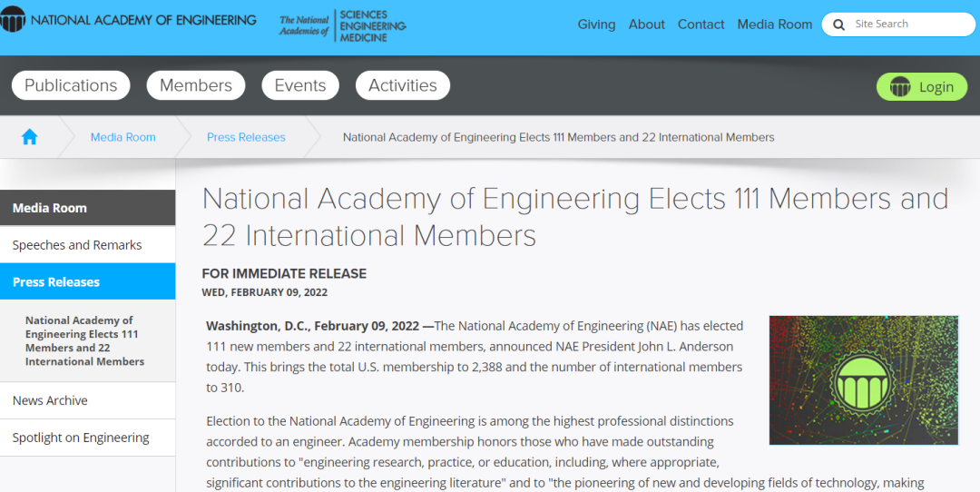Click the Login button
This screenshot has width=980, height=492.
tap(922, 87)
